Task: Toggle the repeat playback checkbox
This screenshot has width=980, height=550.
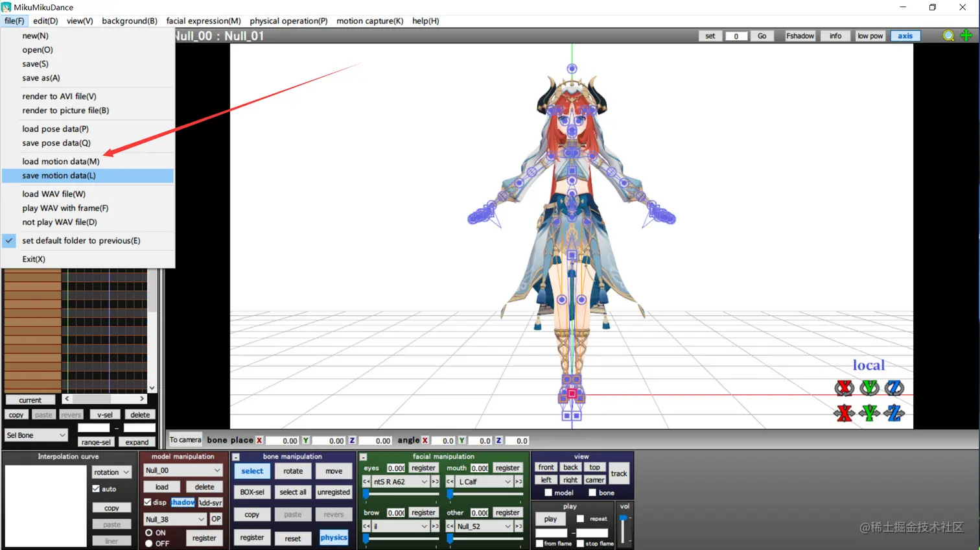Action: click(581, 519)
